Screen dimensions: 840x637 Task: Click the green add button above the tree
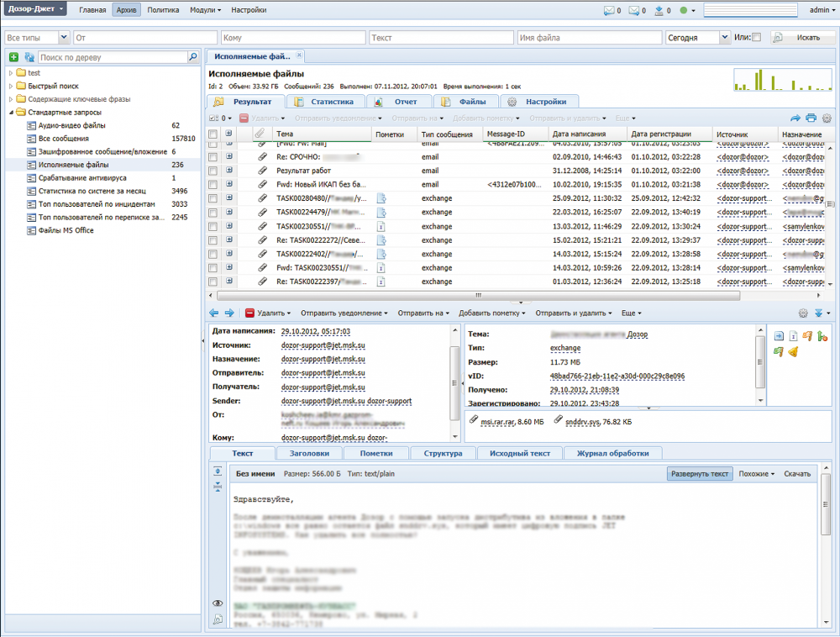point(13,57)
